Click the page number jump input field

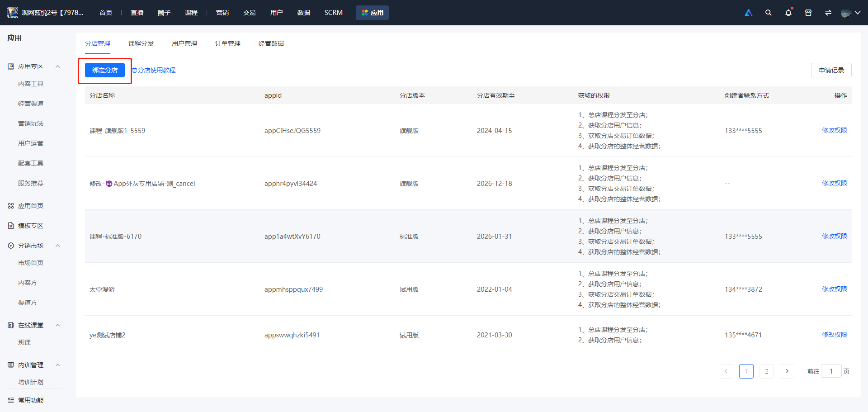tap(831, 371)
